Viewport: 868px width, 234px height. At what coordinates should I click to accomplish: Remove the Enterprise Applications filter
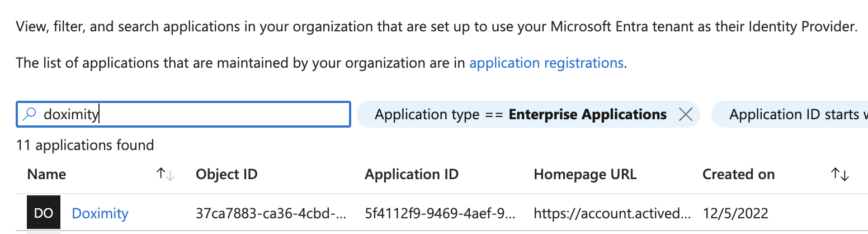685,115
